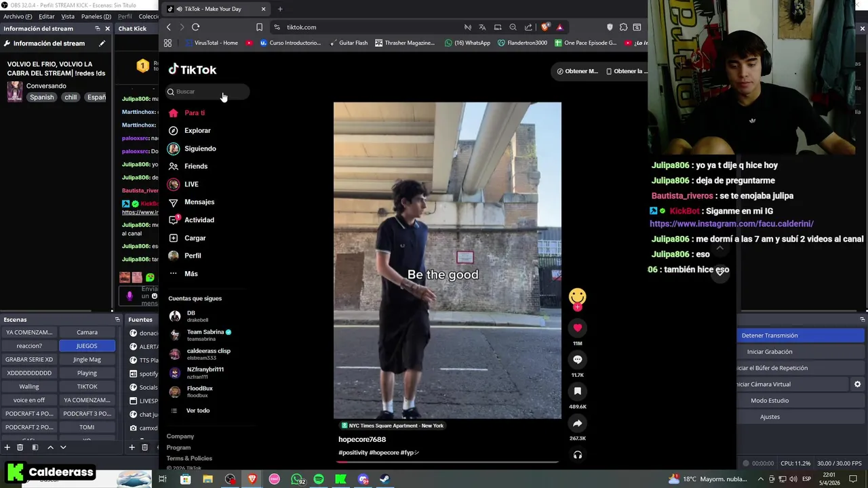The width and height of the screenshot is (868, 488).
Task: Show hidden tray icons with the taskbar chevron
Action: click(x=760, y=479)
